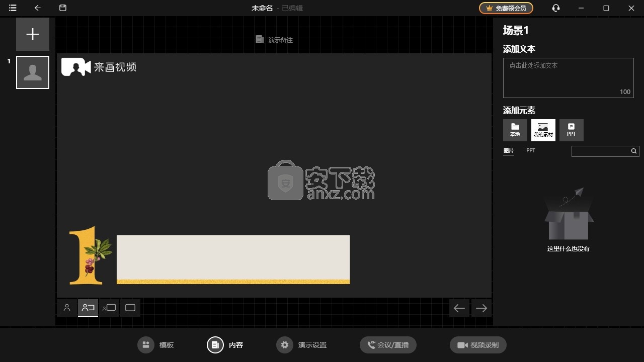Select scene 1 thumbnail
The image size is (644, 362).
point(33,72)
